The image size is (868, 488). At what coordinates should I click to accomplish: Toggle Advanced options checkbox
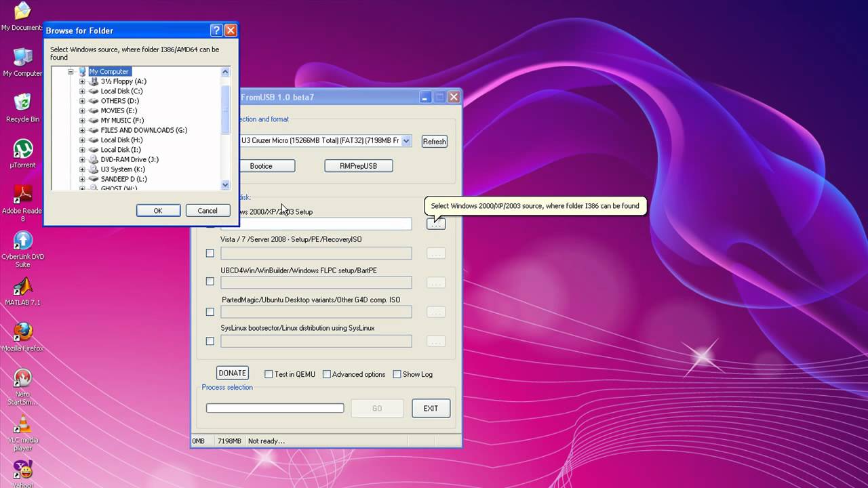[x=327, y=374]
